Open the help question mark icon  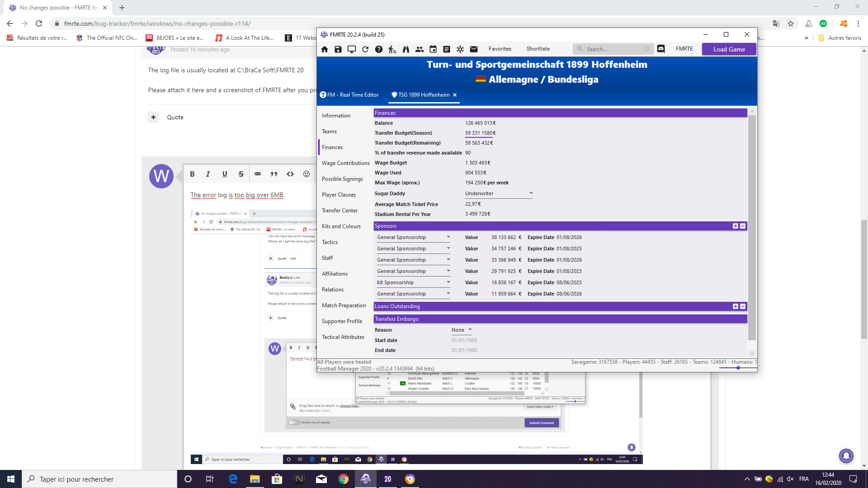tap(379, 49)
